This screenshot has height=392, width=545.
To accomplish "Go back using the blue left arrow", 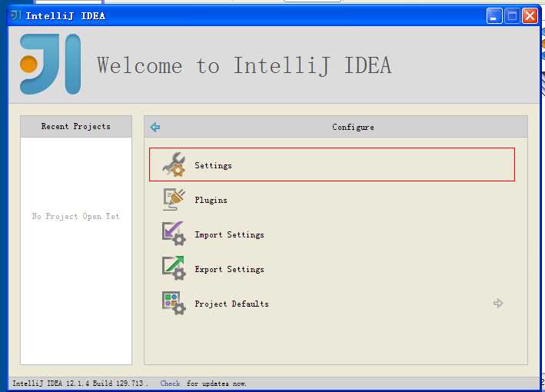I will 155,127.
